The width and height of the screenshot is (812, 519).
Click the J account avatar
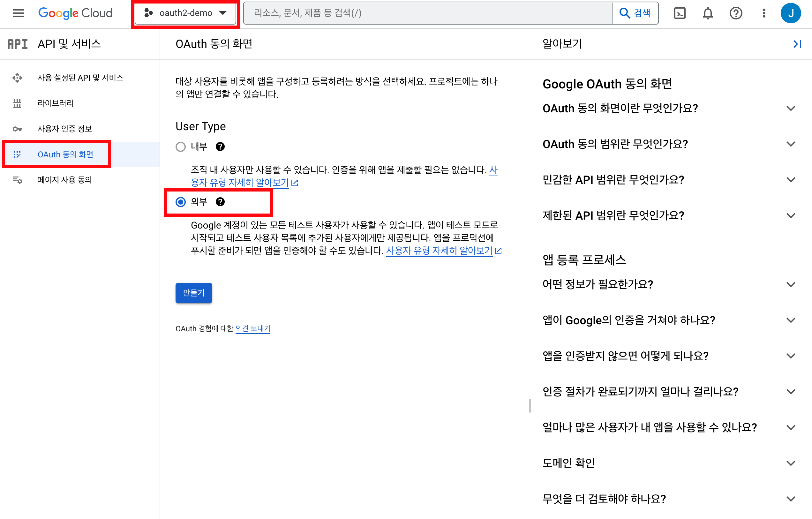[791, 13]
